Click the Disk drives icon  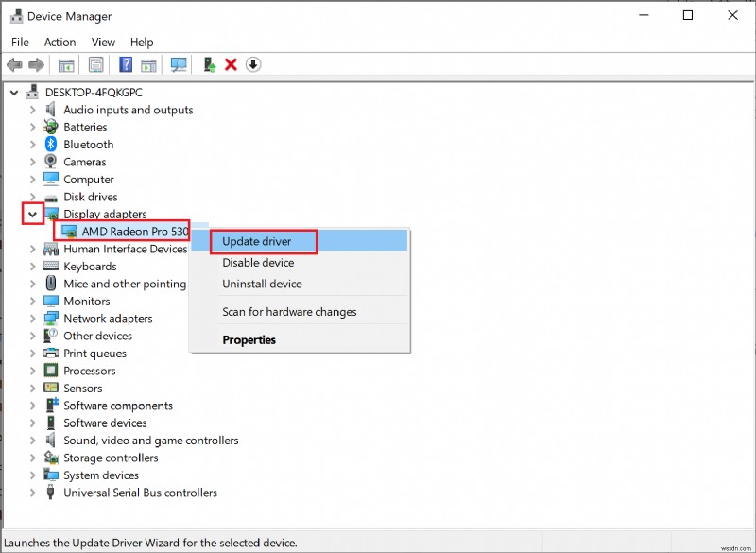(51, 198)
